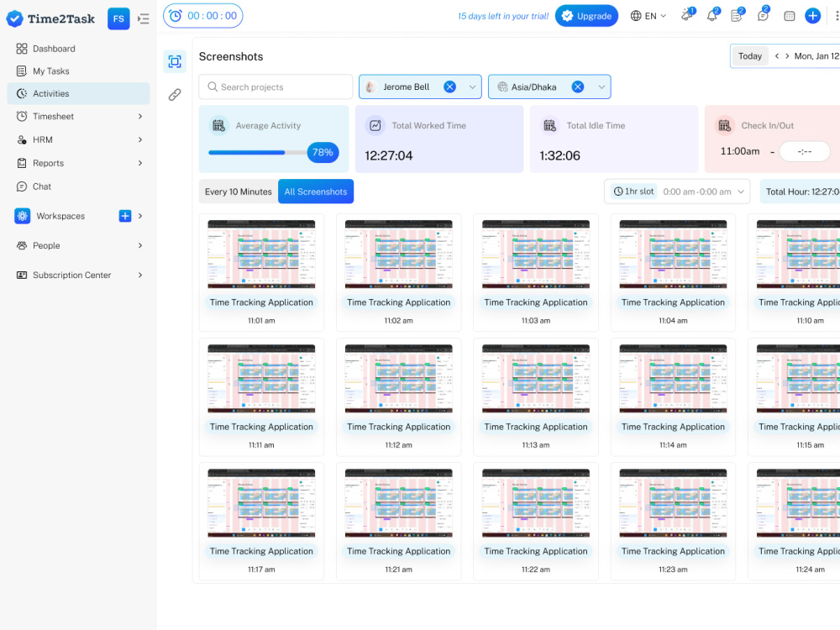Click the Check In/Out calendar icon
This screenshot has height=630, width=840.
click(724, 125)
